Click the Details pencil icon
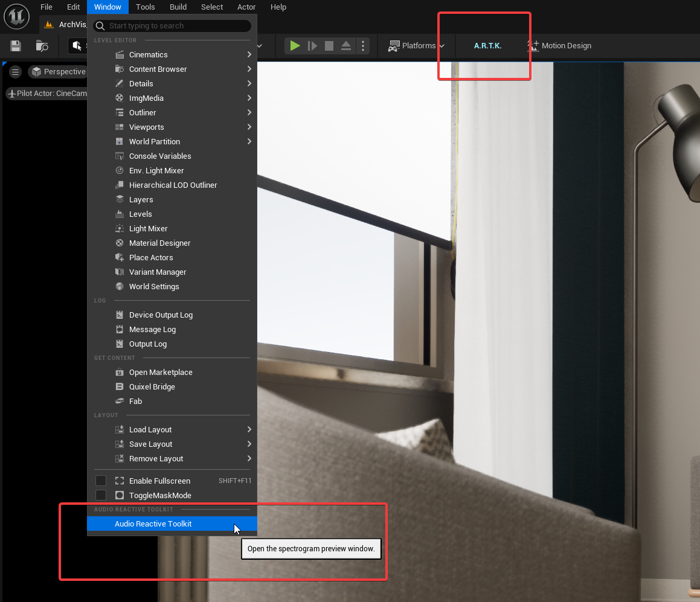This screenshot has height=602, width=700. [x=120, y=83]
